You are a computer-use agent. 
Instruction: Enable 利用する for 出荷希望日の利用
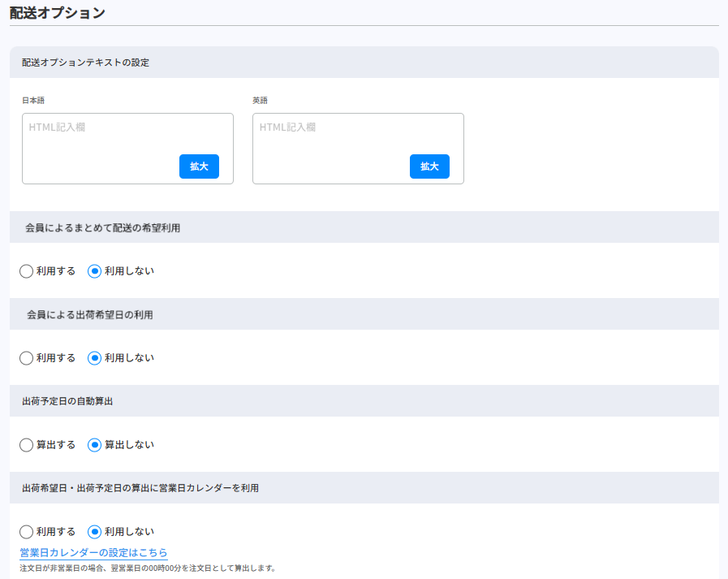click(27, 358)
